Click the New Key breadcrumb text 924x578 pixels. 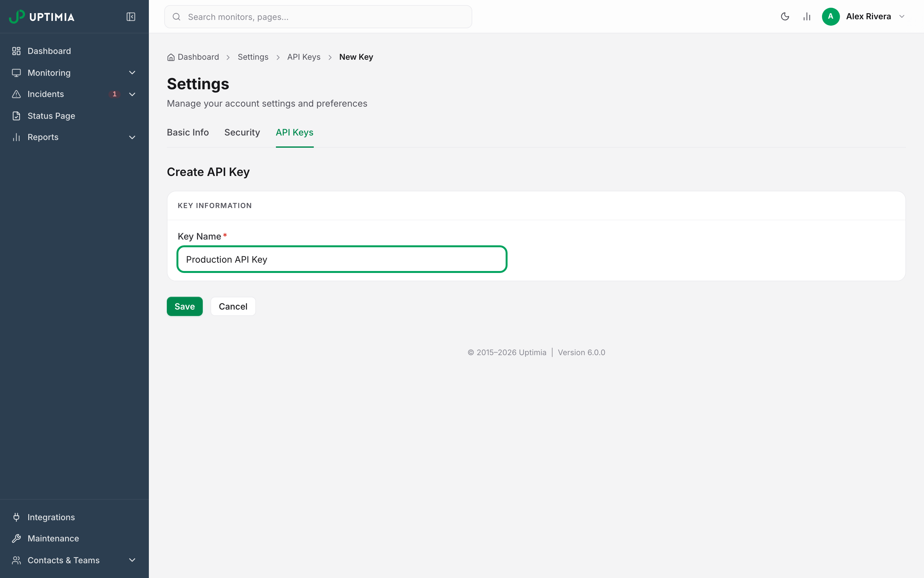click(356, 57)
